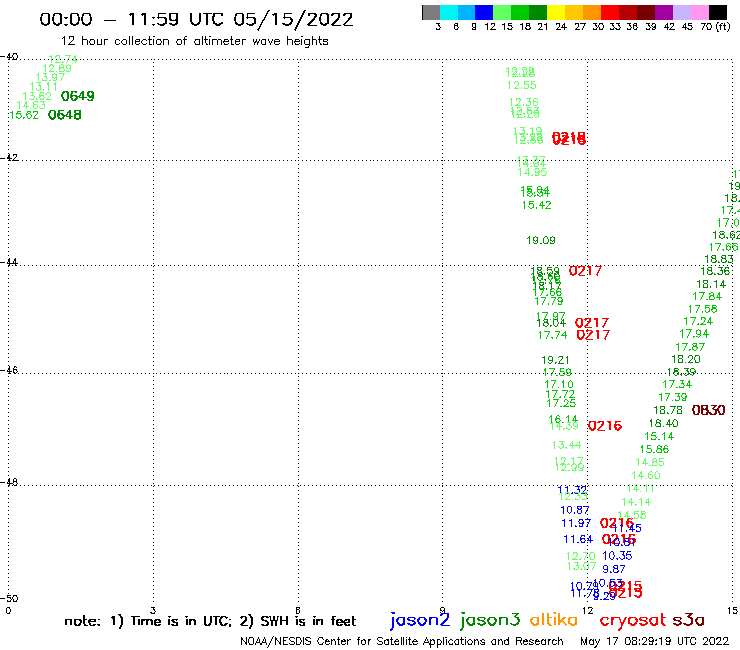Click the wave height value '15.14'
This screenshot has height=650, width=740.
click(x=659, y=437)
